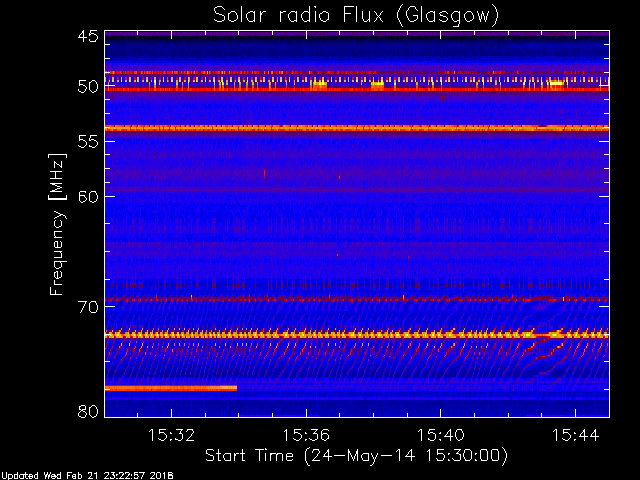Image resolution: width=640 pixels, height=480 pixels.
Task: Click the frequency tick label '60'
Action: click(88, 197)
